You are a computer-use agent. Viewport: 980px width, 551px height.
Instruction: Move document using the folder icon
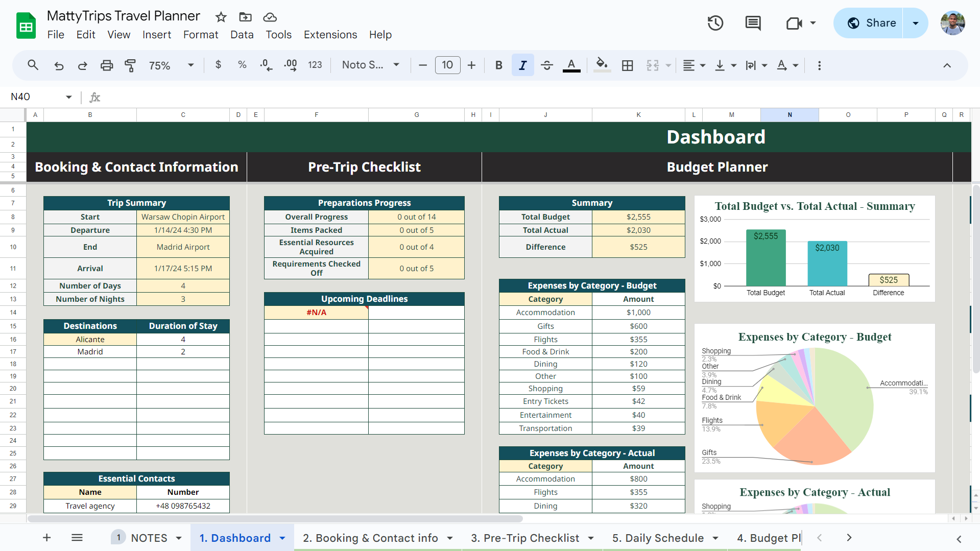246,17
